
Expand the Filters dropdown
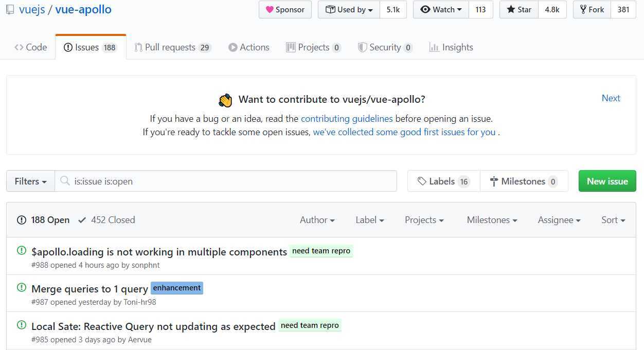point(31,181)
